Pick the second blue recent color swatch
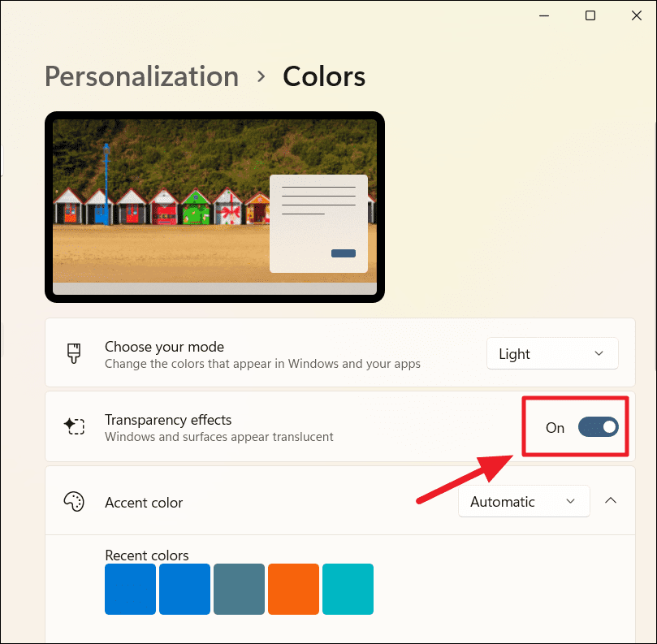 [185, 589]
